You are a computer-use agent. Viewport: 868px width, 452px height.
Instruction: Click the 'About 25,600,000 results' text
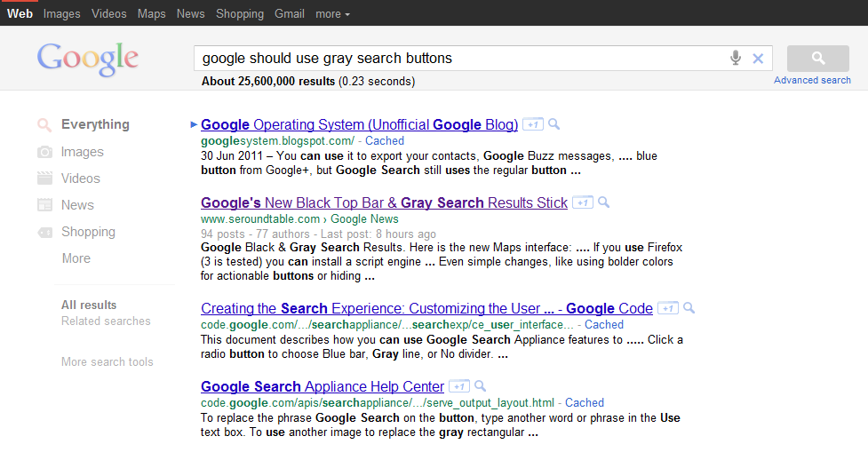(268, 82)
